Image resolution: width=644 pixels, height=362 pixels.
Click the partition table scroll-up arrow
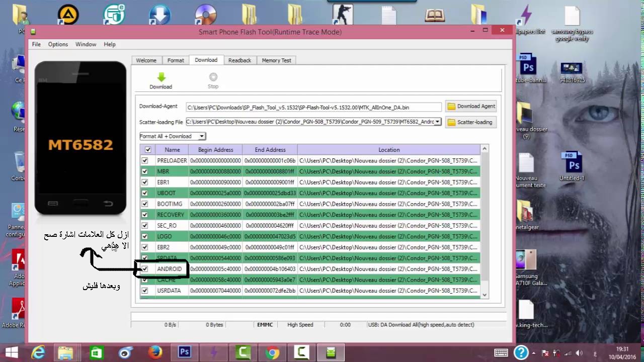(x=485, y=149)
